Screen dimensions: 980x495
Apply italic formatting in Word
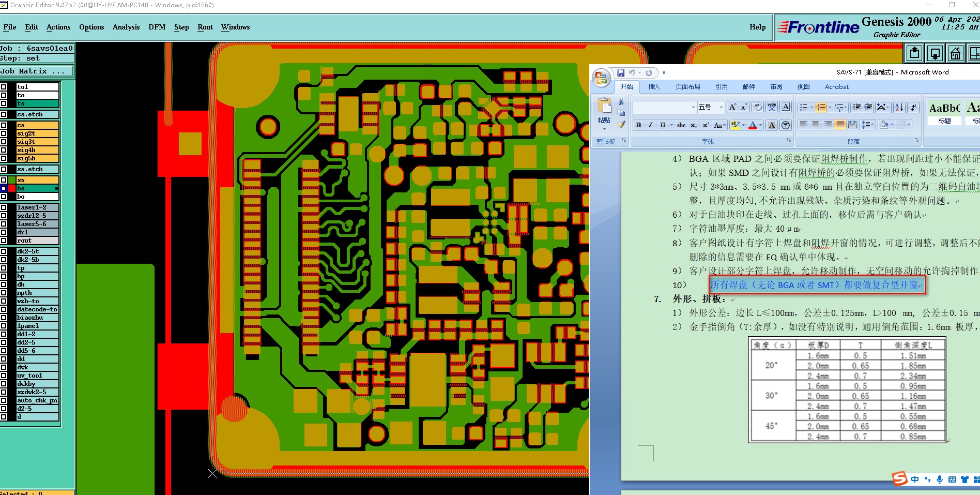[650, 125]
